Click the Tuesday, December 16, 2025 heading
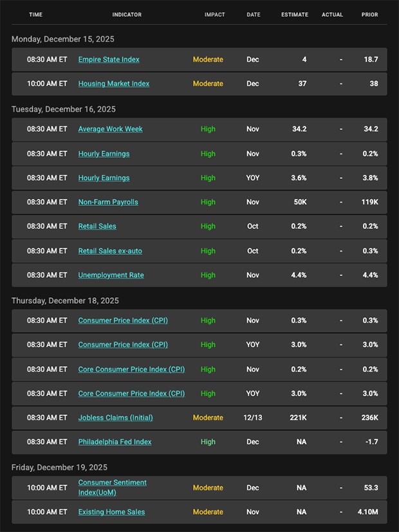The width and height of the screenshot is (399, 532). tap(64, 109)
